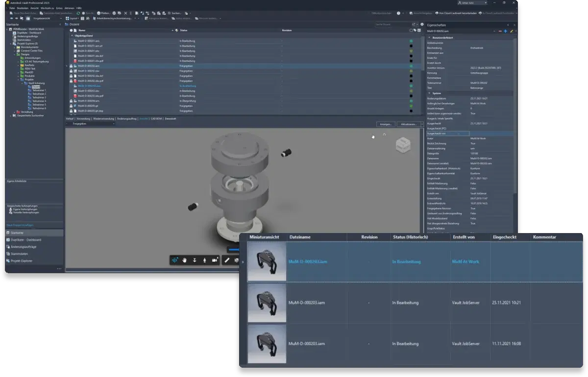The image size is (588, 377).
Task: Click Arbeitsbereichsynchronisierung toolbar button
Action: coord(113,18)
